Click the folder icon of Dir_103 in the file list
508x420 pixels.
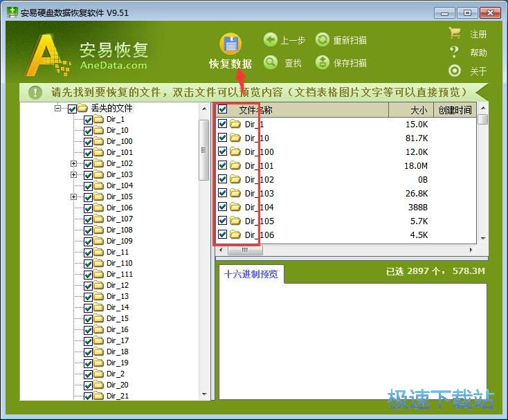click(235, 193)
